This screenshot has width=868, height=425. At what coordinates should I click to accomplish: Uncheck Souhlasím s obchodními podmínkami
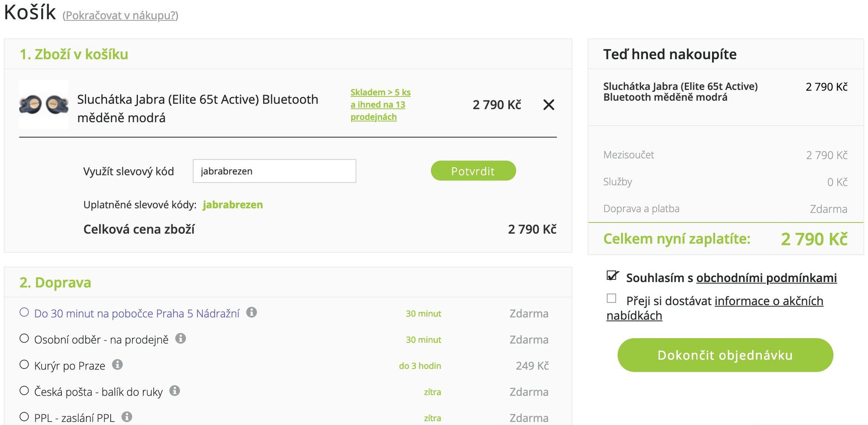[612, 275]
